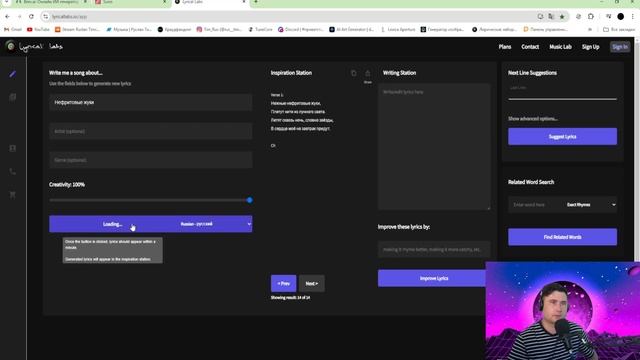Viewport: 640px width, 360px height.
Task: Click the related word search input field
Action: click(536, 204)
